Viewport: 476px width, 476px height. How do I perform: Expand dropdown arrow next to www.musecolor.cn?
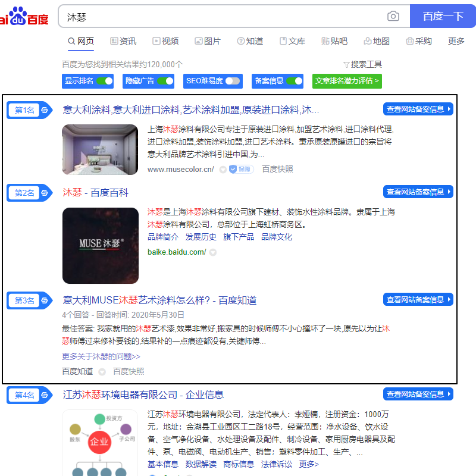click(x=223, y=170)
